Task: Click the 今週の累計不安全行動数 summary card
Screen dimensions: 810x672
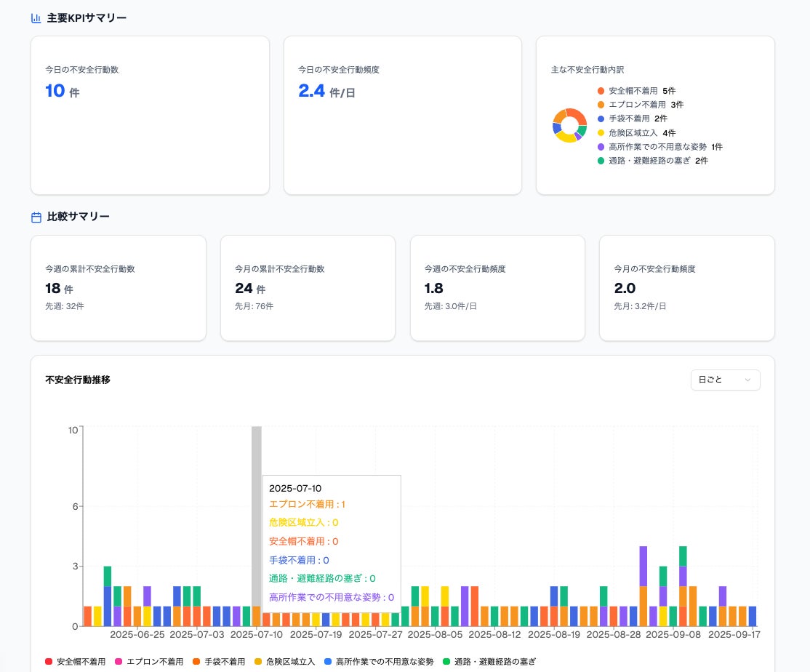Action: point(118,287)
